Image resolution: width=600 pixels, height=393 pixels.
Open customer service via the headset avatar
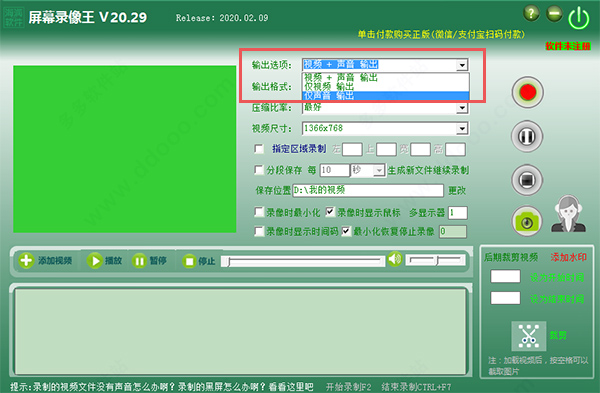(x=568, y=213)
